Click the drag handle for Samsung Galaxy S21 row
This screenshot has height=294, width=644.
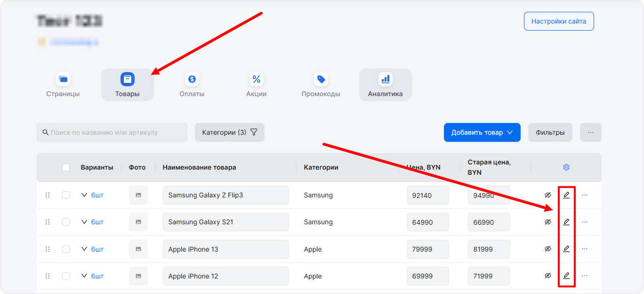click(47, 222)
